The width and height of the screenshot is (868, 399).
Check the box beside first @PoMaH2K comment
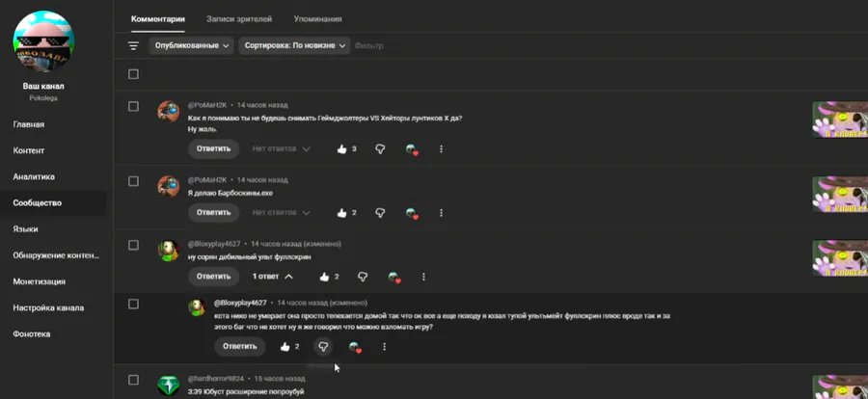pyautogui.click(x=133, y=106)
